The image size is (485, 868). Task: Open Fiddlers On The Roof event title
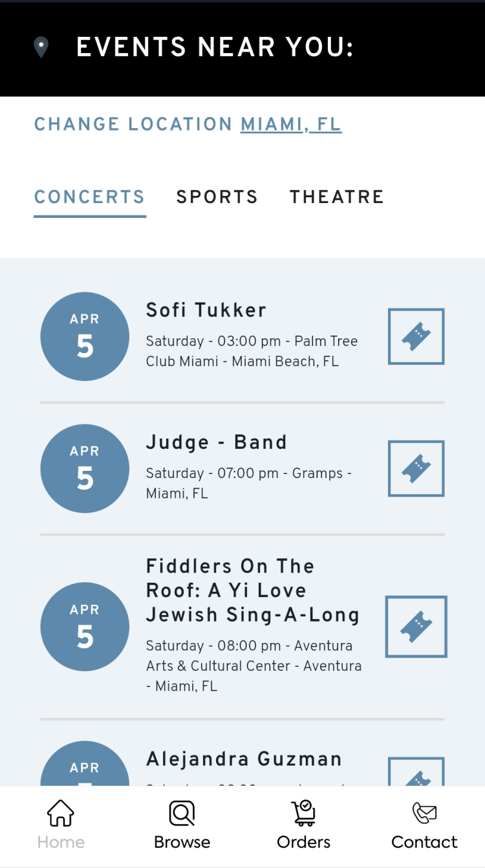pos(252,591)
